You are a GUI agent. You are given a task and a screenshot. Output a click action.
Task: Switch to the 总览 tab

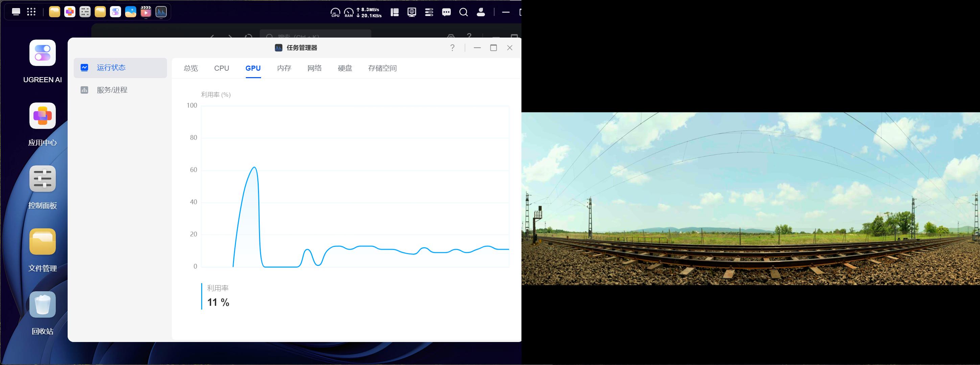click(x=191, y=68)
